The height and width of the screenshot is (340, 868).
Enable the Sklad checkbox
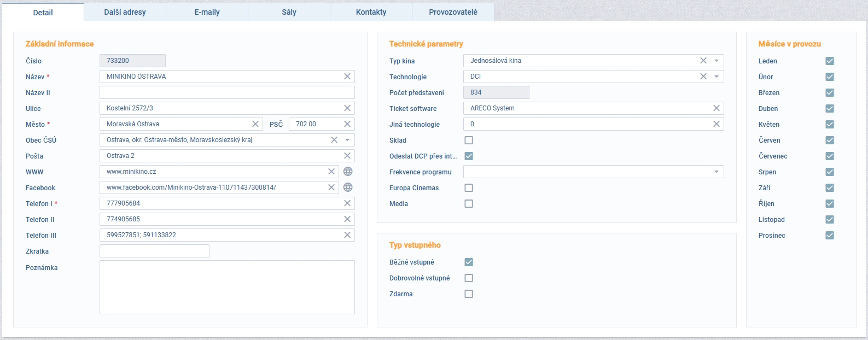(x=469, y=140)
